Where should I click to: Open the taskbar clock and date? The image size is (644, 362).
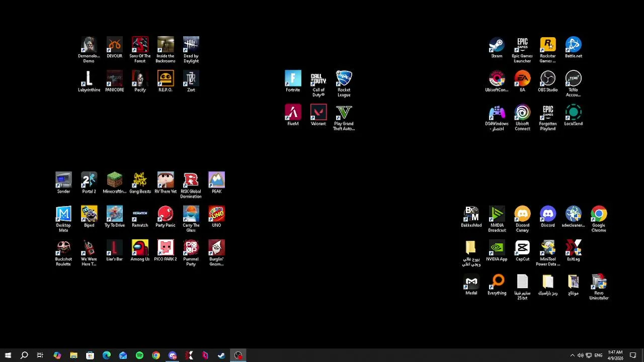[615, 355]
